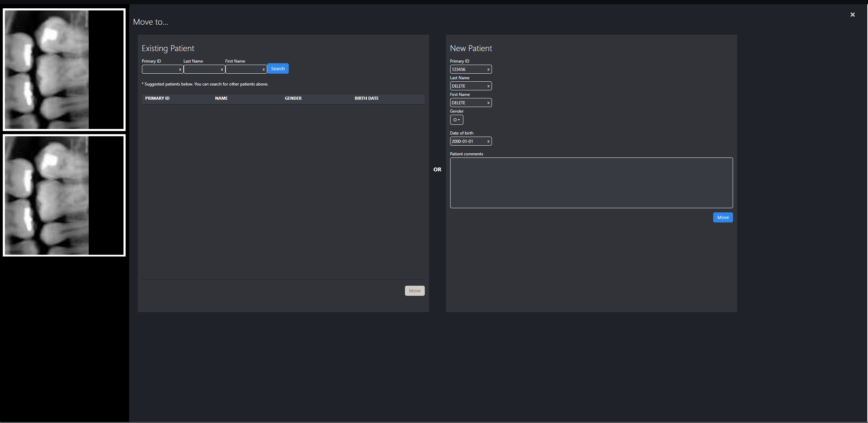Click greyed Move button under Existing Patient
The image size is (868, 423).
415,291
